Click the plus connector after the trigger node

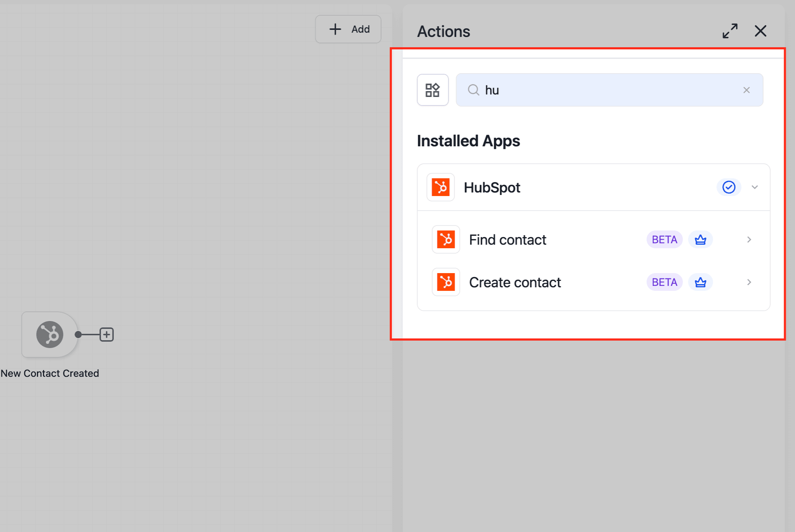tap(107, 335)
